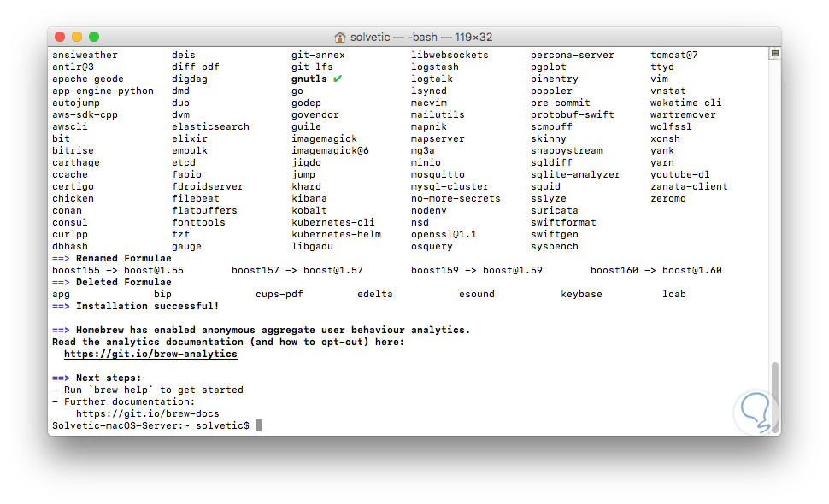The image size is (829, 504).
Task: Click the 'libgadu' formula name
Action: point(313,246)
